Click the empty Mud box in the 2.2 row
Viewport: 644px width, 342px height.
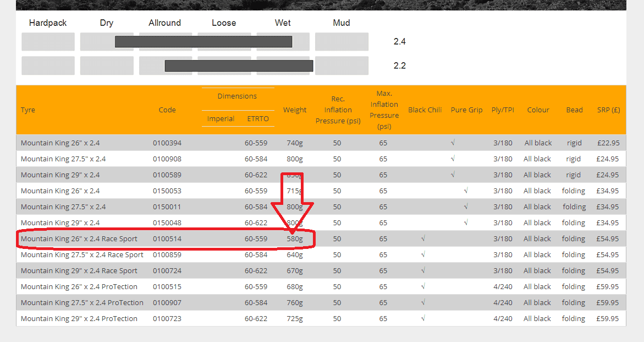[x=342, y=66]
